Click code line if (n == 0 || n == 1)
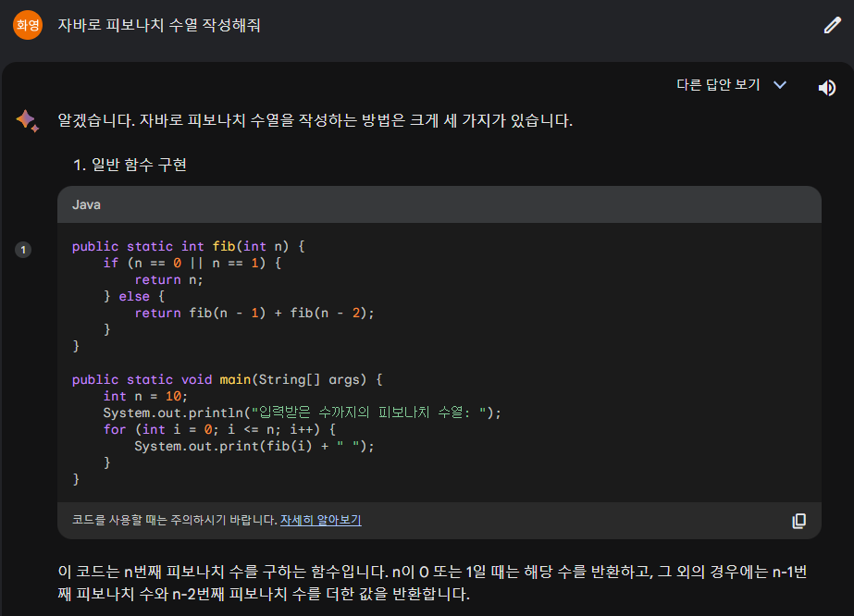This screenshot has height=616, width=854. pos(192,263)
